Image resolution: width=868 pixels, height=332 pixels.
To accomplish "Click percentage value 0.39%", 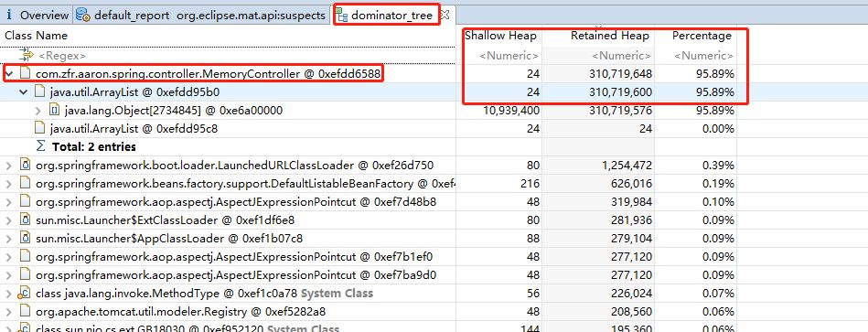I will click(x=718, y=165).
